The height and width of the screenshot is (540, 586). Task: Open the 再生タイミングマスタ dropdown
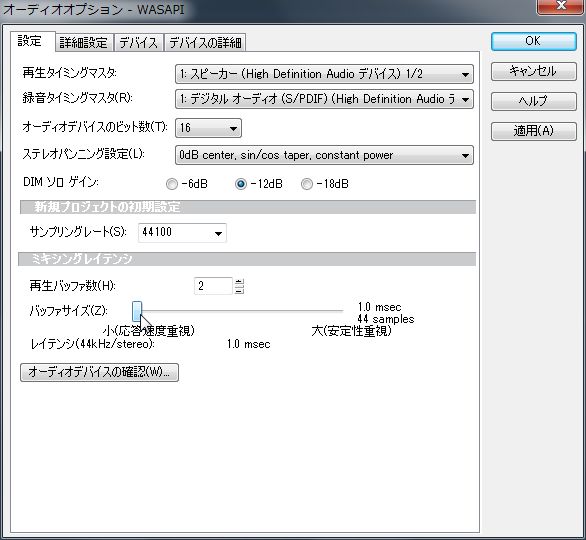324,74
